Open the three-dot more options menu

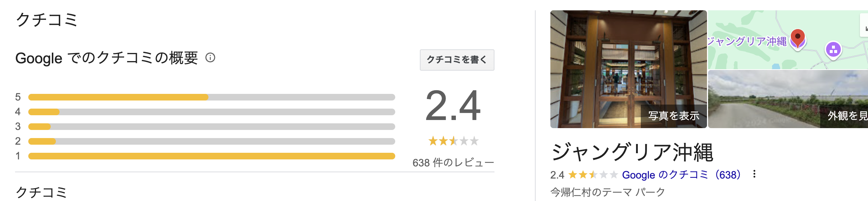(754, 174)
